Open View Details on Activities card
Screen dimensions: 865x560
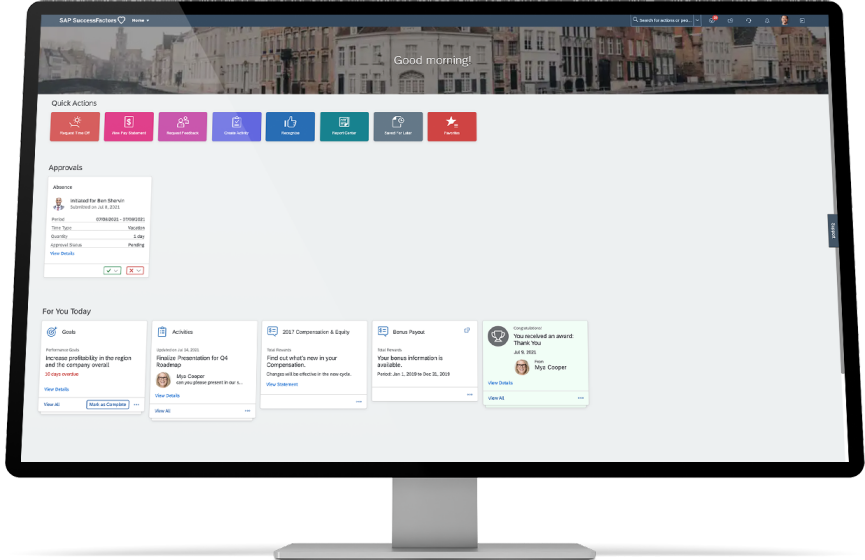coord(167,396)
